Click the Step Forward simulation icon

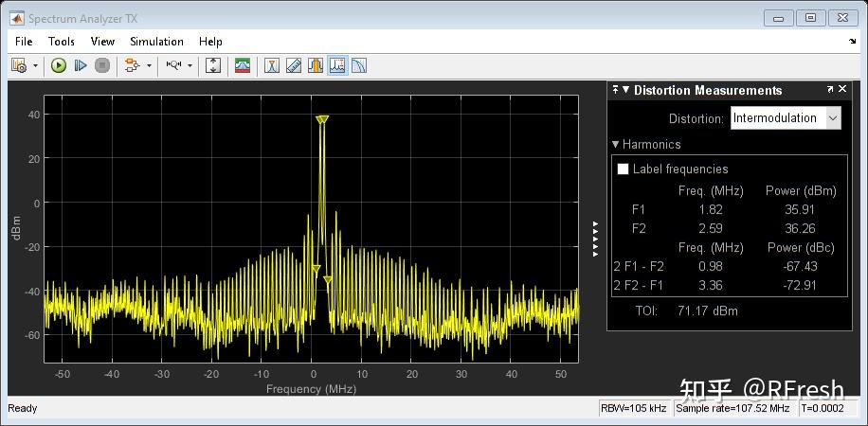click(81, 65)
